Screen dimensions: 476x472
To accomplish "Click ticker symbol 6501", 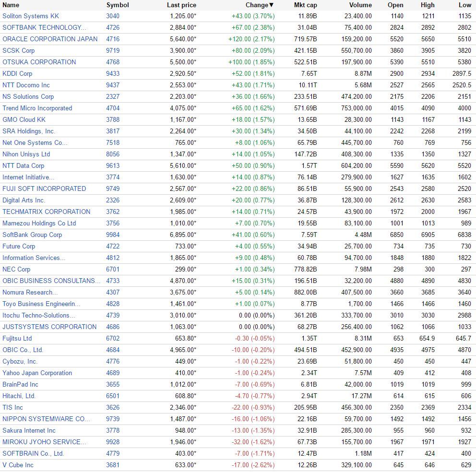I will click(x=113, y=396).
